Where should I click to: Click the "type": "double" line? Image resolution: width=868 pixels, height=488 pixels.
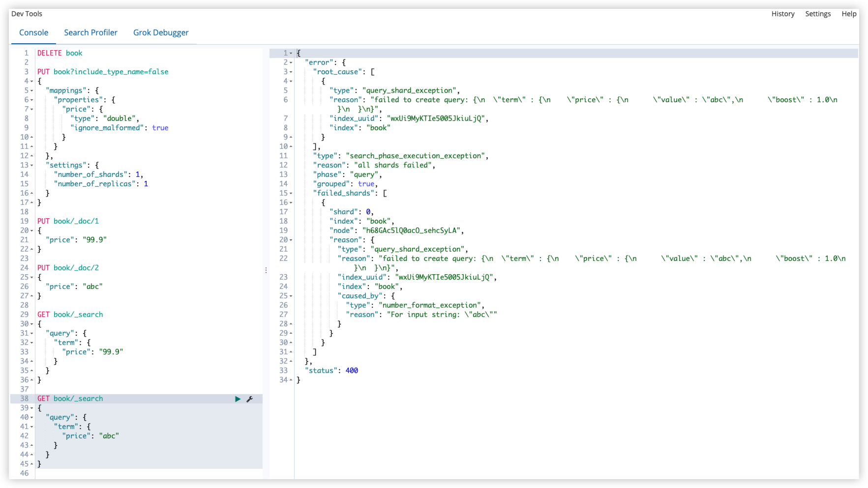point(105,118)
